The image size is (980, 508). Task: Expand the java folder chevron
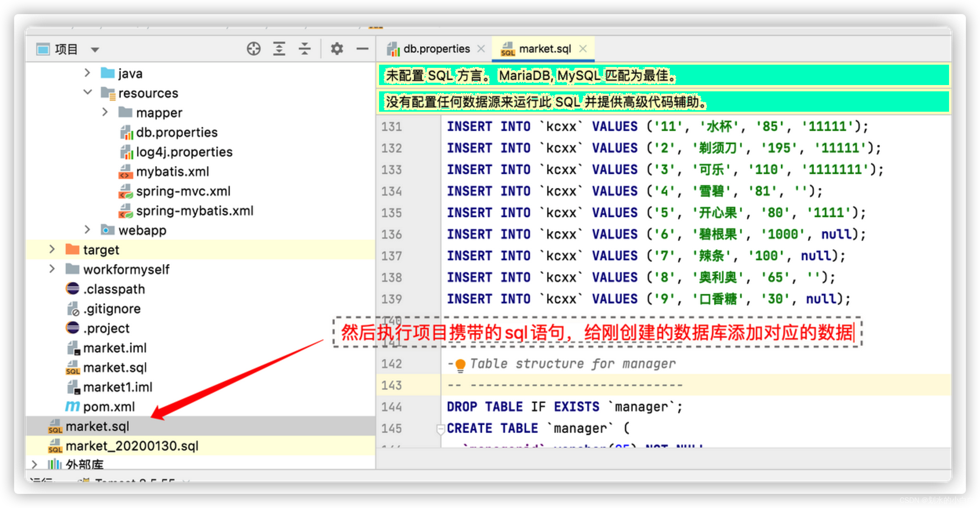(x=87, y=73)
